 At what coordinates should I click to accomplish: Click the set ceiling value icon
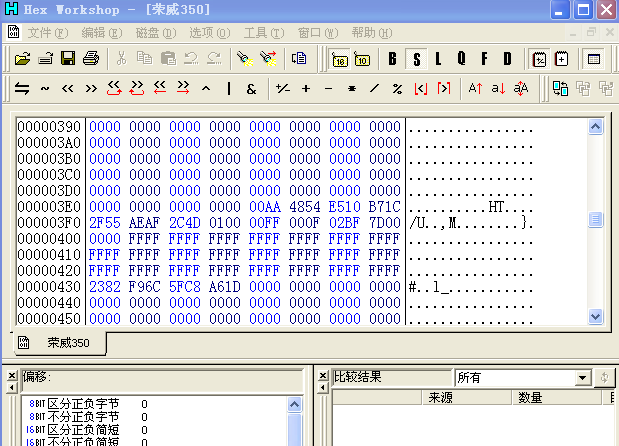[444, 89]
